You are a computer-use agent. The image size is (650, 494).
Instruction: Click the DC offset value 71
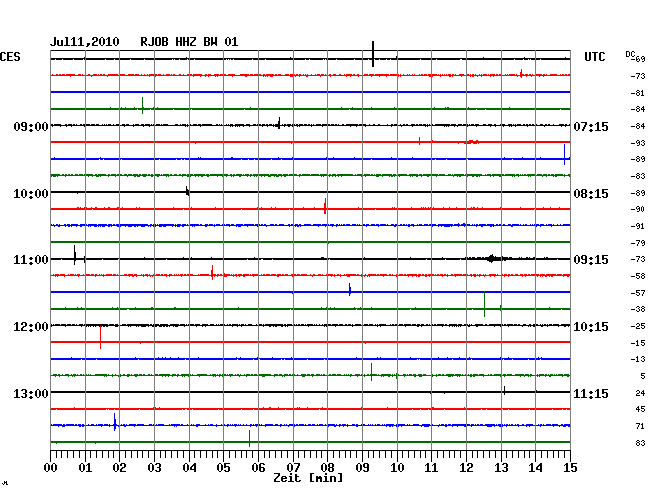[x=640, y=426]
